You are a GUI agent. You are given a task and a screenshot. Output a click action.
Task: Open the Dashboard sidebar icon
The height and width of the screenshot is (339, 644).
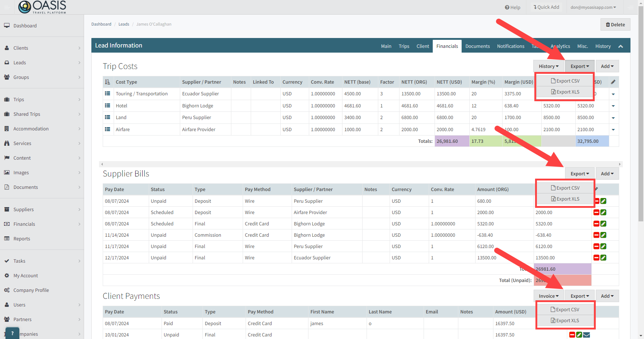pos(7,26)
